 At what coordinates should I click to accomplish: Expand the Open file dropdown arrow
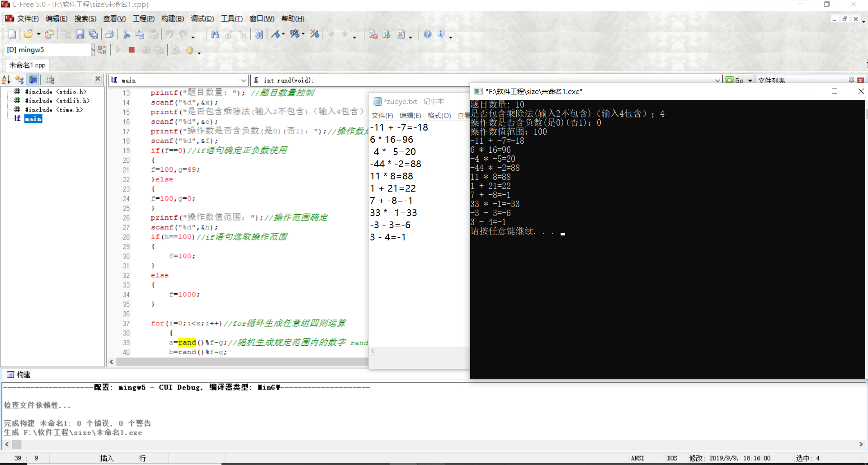pyautogui.click(x=38, y=34)
